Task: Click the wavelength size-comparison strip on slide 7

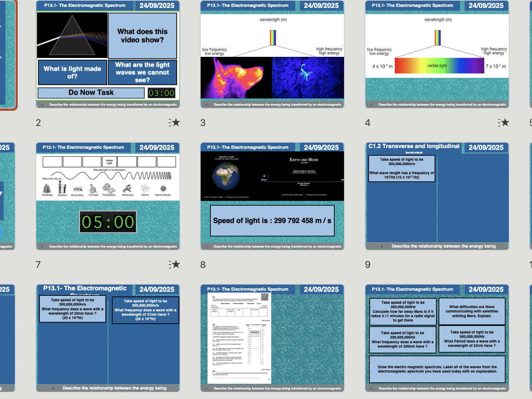Action: [108, 176]
